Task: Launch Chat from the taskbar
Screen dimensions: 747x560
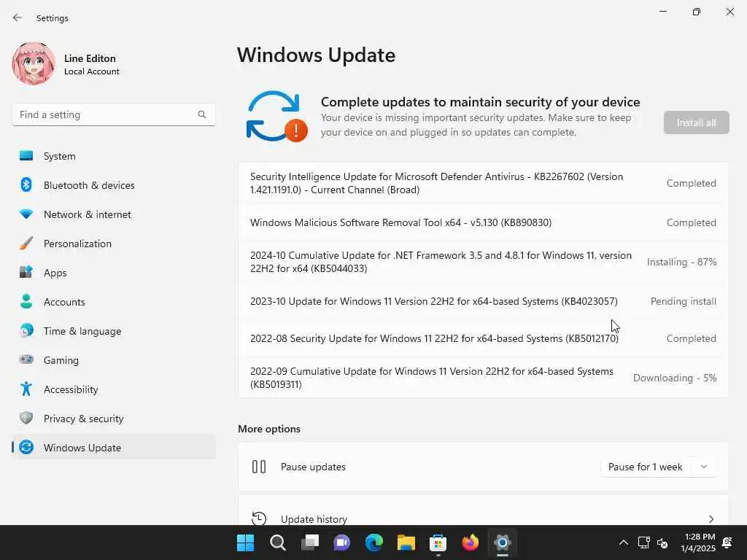Action: tap(341, 542)
